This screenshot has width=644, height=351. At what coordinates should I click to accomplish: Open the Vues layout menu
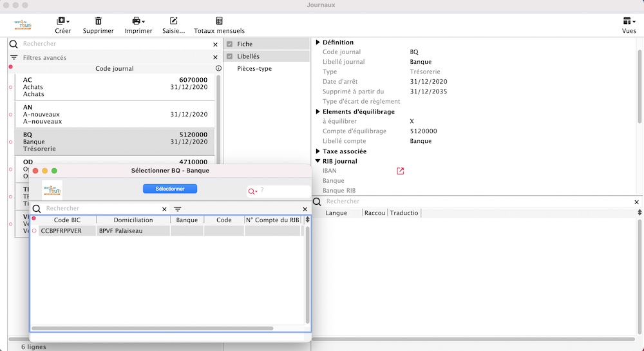point(629,21)
